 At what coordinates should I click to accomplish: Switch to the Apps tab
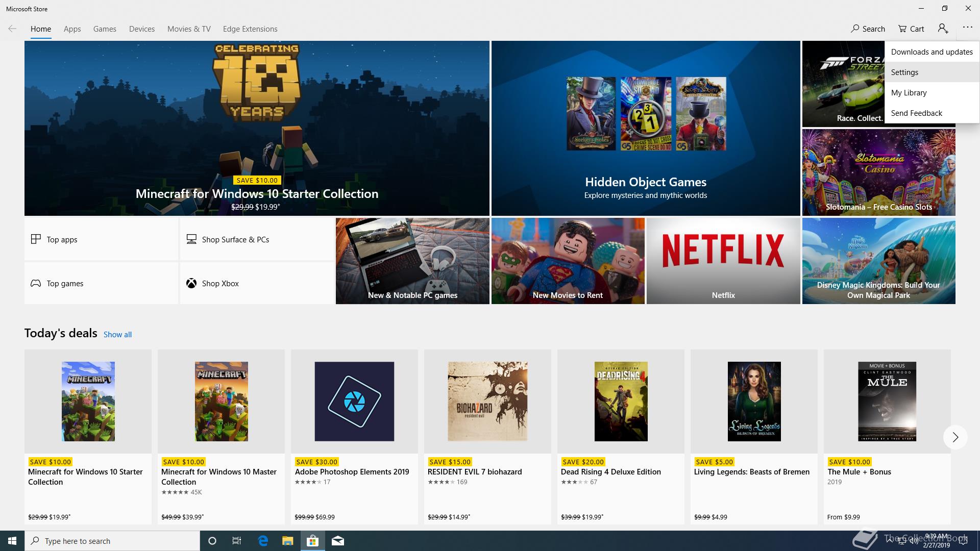(x=72, y=29)
